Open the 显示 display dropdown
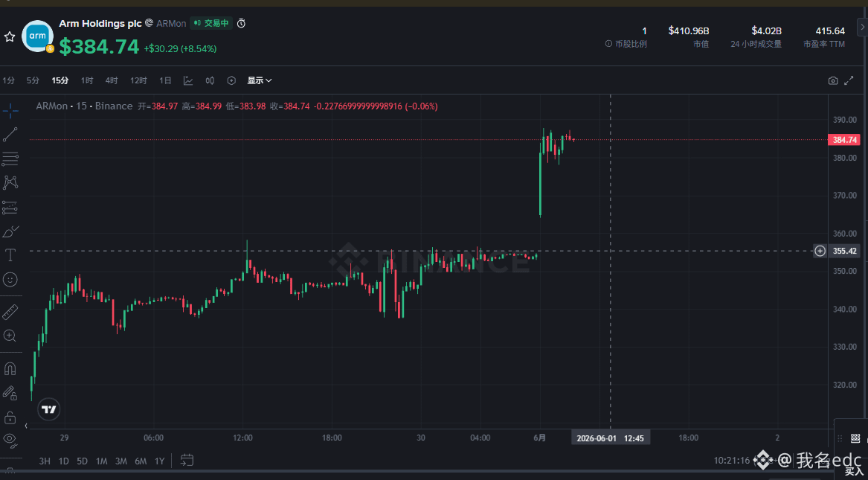The width and height of the screenshot is (868, 480). coord(259,81)
